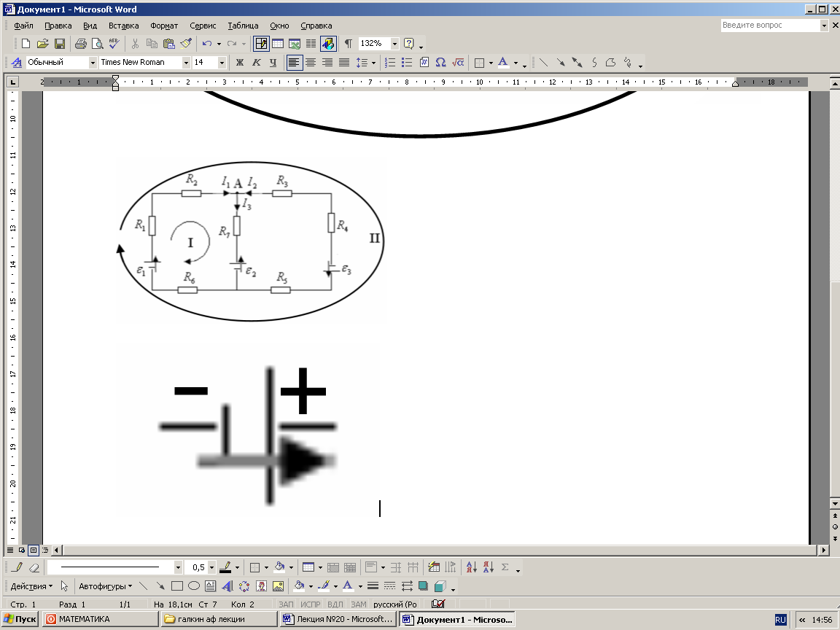
Task: Open Действия drawing menu
Action: [31, 586]
